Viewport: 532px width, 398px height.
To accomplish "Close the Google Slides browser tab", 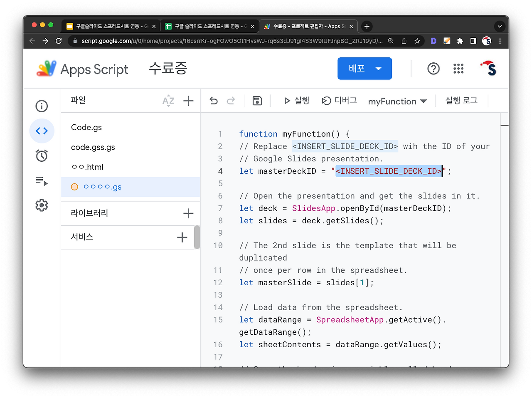I will click(154, 26).
